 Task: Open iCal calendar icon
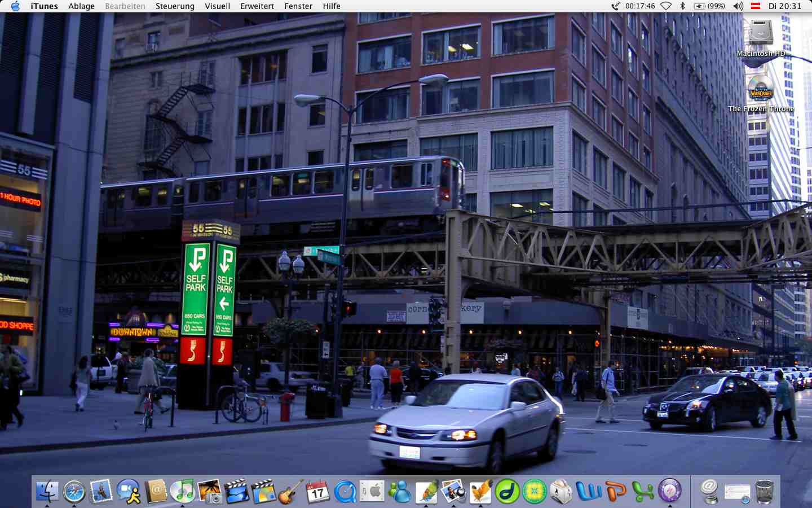pyautogui.click(x=317, y=492)
